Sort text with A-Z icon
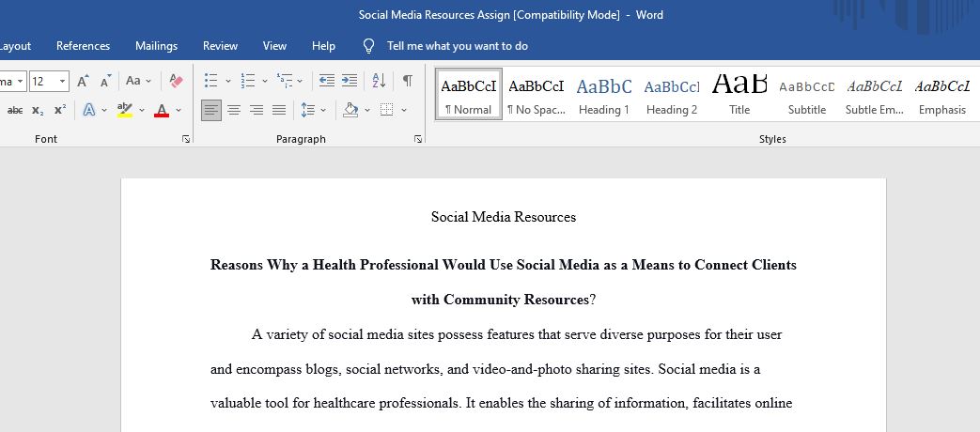Screen dimensions: 980x432 [379, 81]
